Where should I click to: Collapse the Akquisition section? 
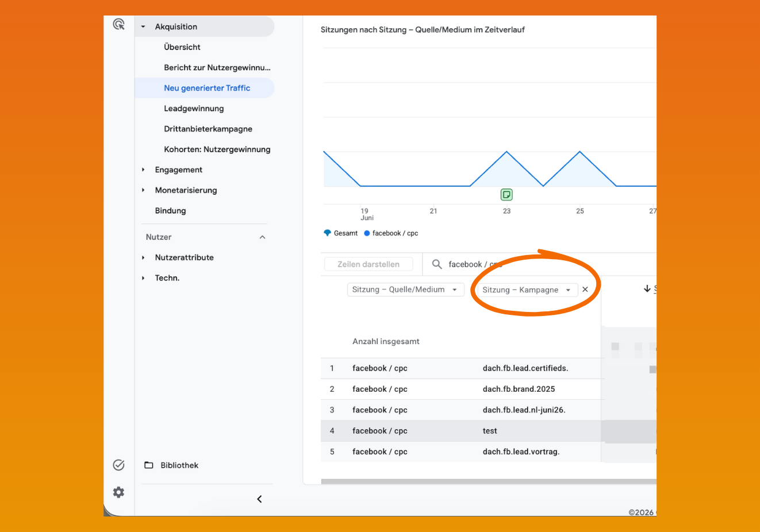pyautogui.click(x=143, y=27)
